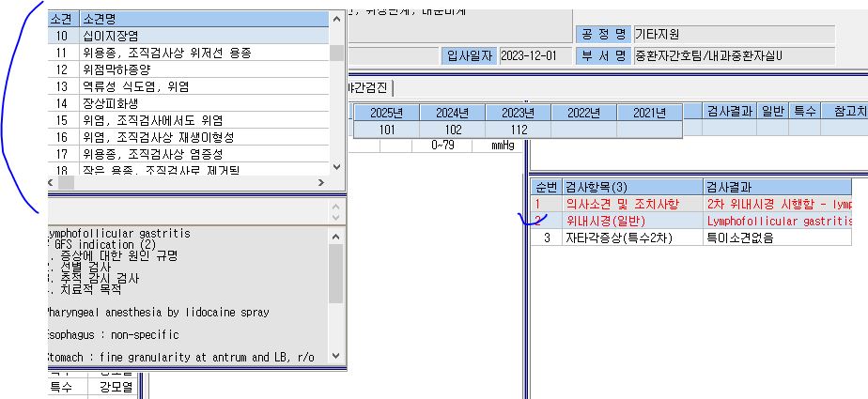Viewport: 868px width, 399px height.
Task: Select the 위내시경(일반) exam row
Action: click(x=690, y=221)
